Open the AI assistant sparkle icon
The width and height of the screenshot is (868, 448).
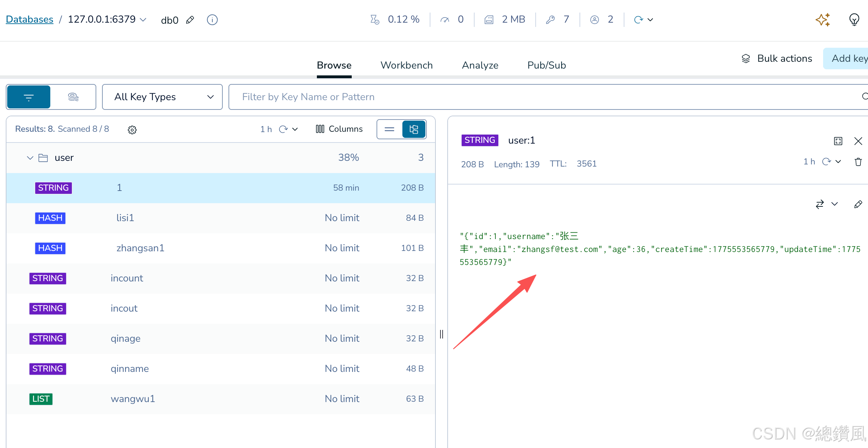pos(822,20)
